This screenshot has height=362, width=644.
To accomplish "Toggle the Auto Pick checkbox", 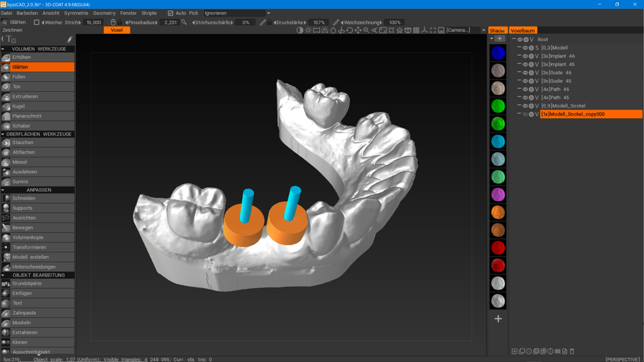I will [170, 13].
